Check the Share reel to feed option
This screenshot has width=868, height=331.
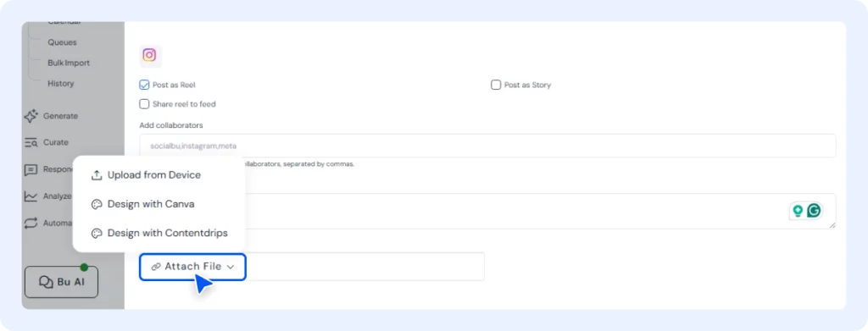coord(144,104)
